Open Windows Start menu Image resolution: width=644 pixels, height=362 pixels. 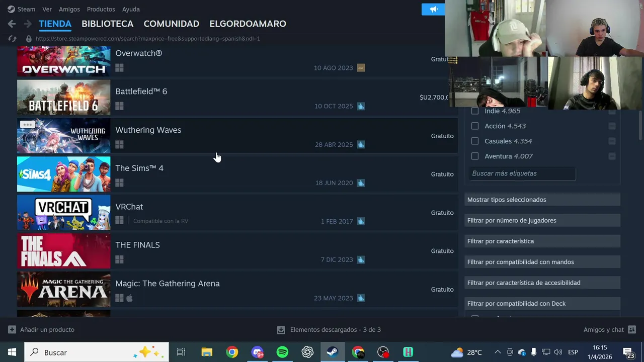tap(12, 352)
